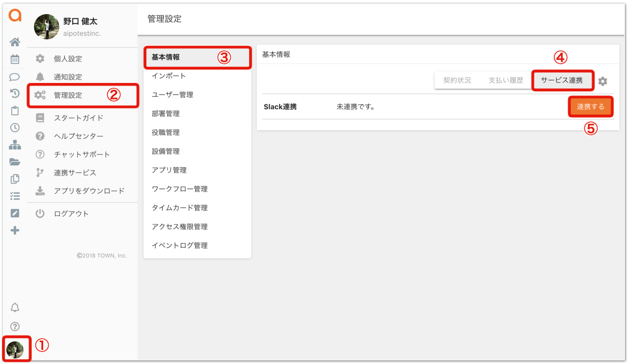Viewport: 629px width, 364px height.
Task: Click the orange Aipo logo icon
Action: [x=15, y=15]
